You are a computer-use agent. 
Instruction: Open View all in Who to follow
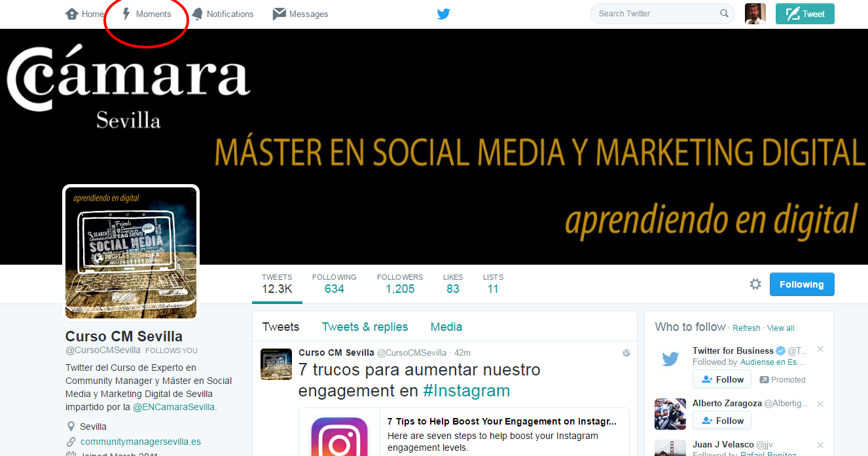pos(781,328)
